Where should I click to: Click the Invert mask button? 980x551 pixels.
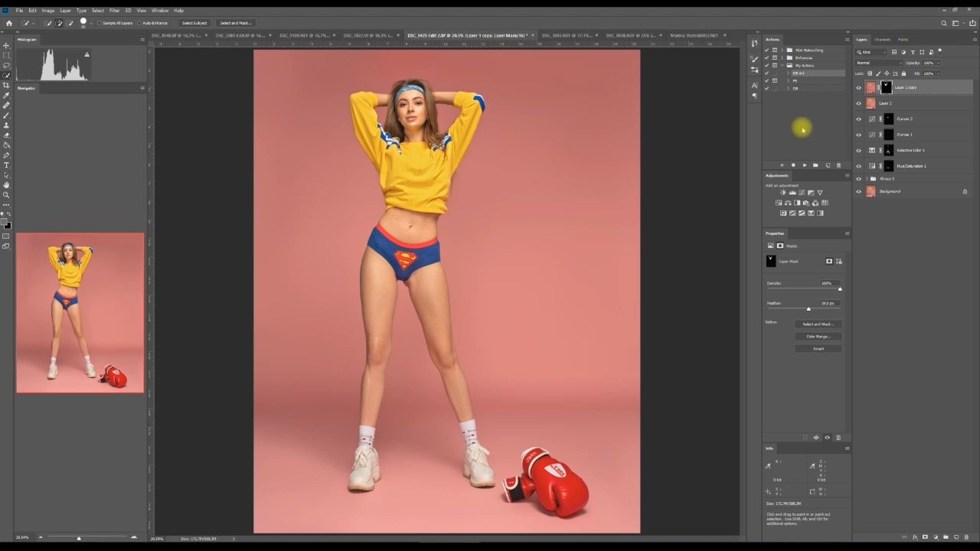[818, 349]
